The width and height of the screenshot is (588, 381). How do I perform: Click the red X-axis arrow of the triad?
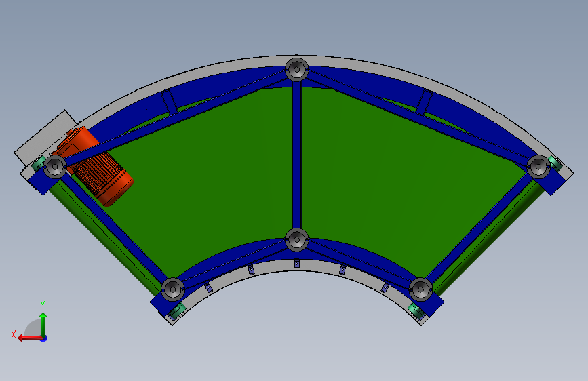point(30,338)
